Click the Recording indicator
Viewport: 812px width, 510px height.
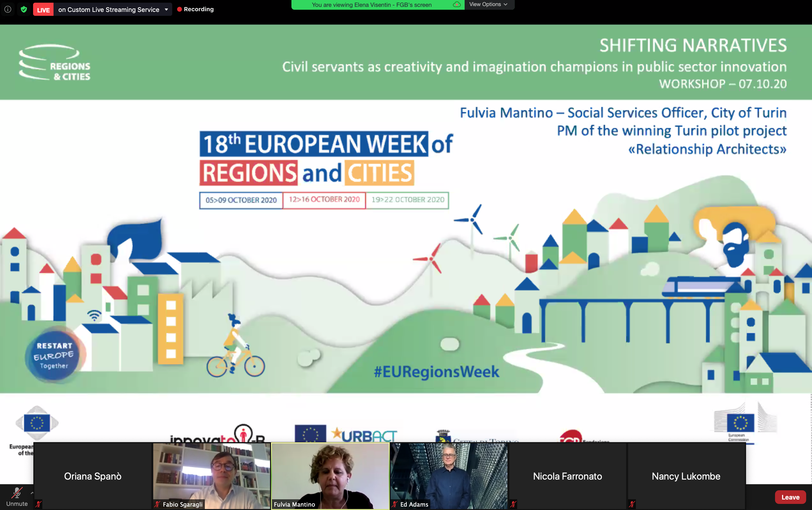pyautogui.click(x=196, y=9)
